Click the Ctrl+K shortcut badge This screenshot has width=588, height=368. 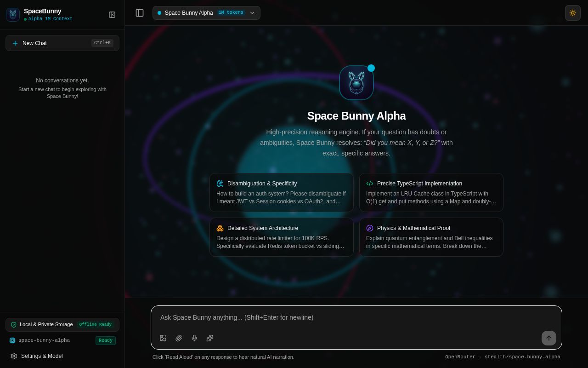102,43
